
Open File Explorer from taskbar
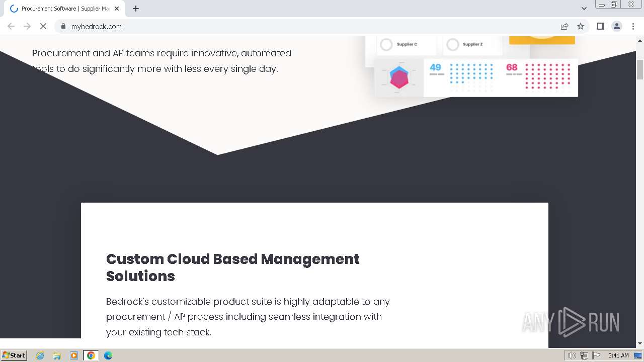[x=57, y=355]
